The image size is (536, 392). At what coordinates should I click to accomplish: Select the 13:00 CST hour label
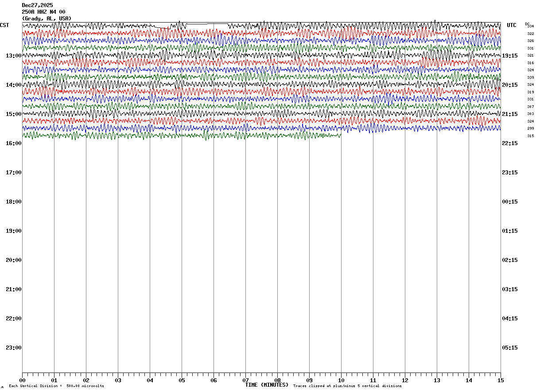click(13, 56)
